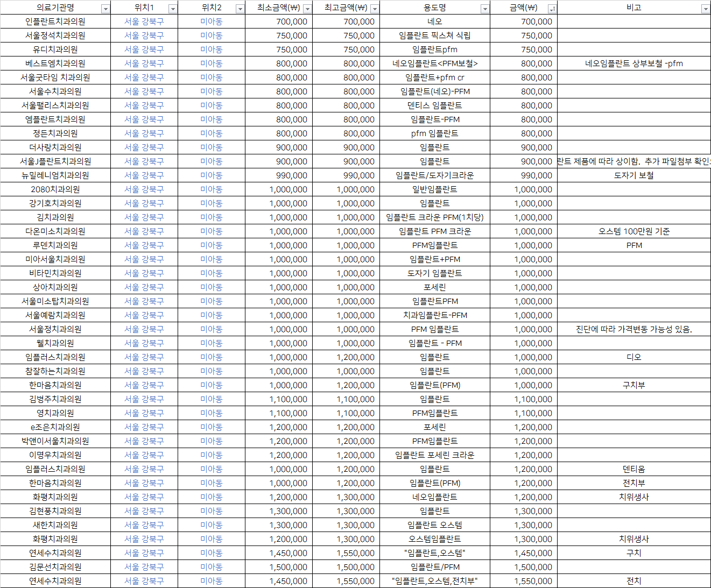The height and width of the screenshot is (588, 711).
Task: Select the 다온미소치과의원 cell
Action: point(55,231)
